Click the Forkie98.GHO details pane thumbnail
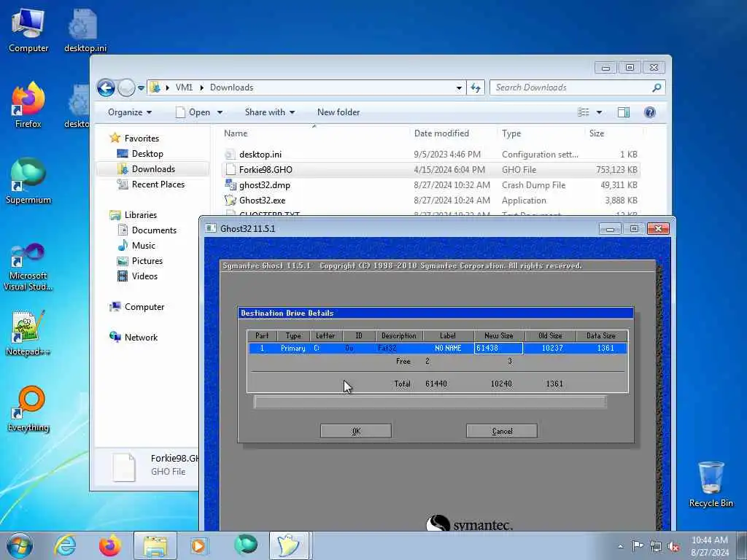Viewport: 747px width, 560px height. click(x=124, y=467)
